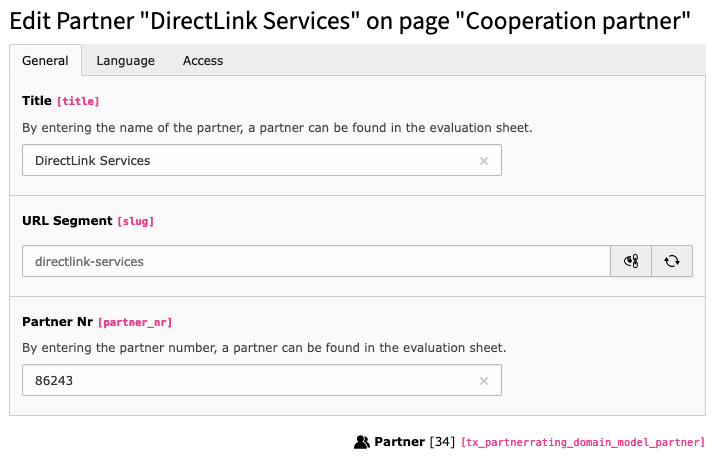Click the pink [title] field name tag
Screen dimensions: 716x459
click(78, 101)
